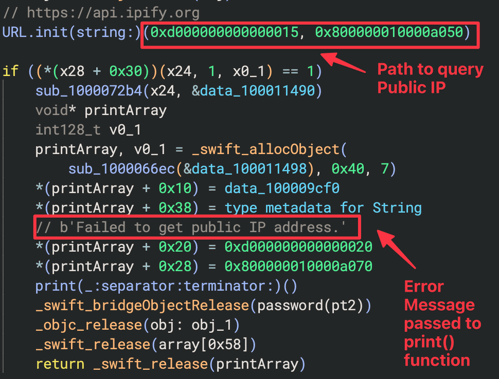The height and width of the screenshot is (379, 499).
Task: Select the return _swift_release statement
Action: (x=170, y=364)
